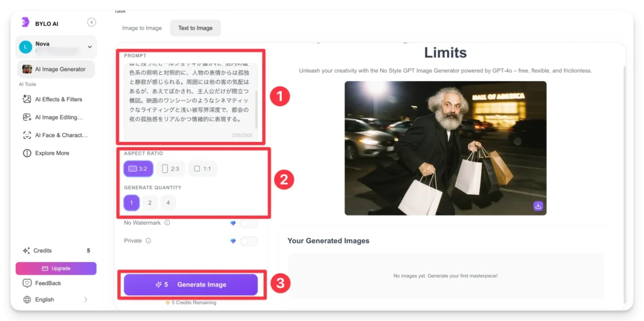Expand the language chevron arrow
The width and height of the screenshot is (644, 321).
click(x=86, y=300)
